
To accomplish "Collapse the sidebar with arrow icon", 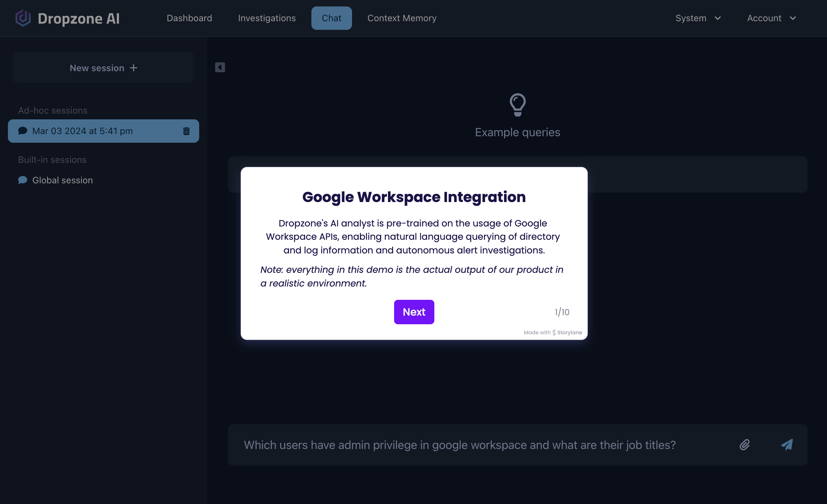I will 220,68.
